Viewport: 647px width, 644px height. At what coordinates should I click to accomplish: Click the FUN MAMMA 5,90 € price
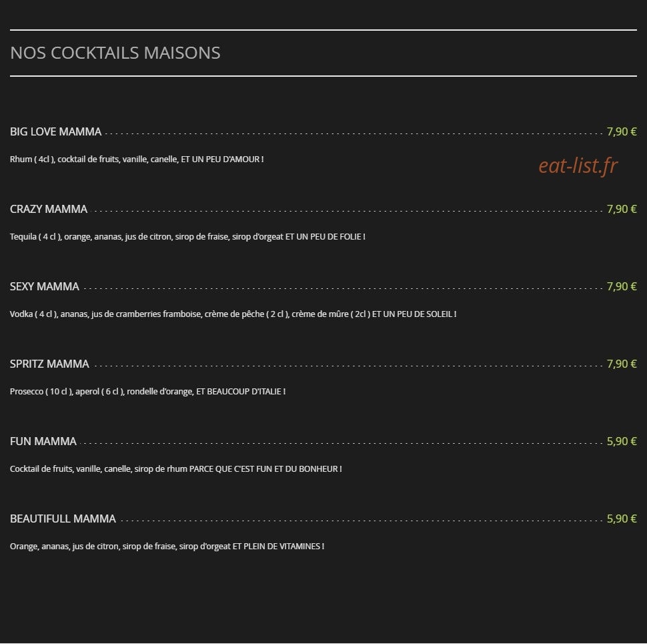pyautogui.click(x=622, y=441)
